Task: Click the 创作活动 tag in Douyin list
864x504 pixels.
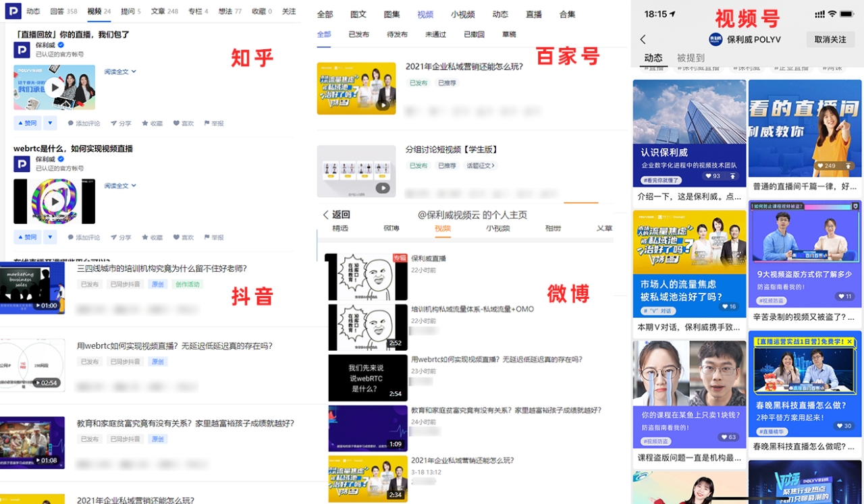Action: 187,285
